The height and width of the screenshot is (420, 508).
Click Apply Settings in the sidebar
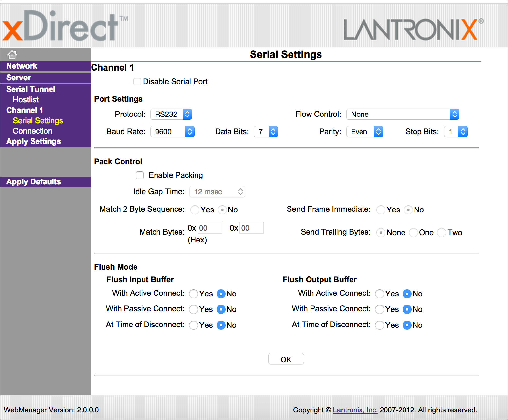pyautogui.click(x=33, y=142)
